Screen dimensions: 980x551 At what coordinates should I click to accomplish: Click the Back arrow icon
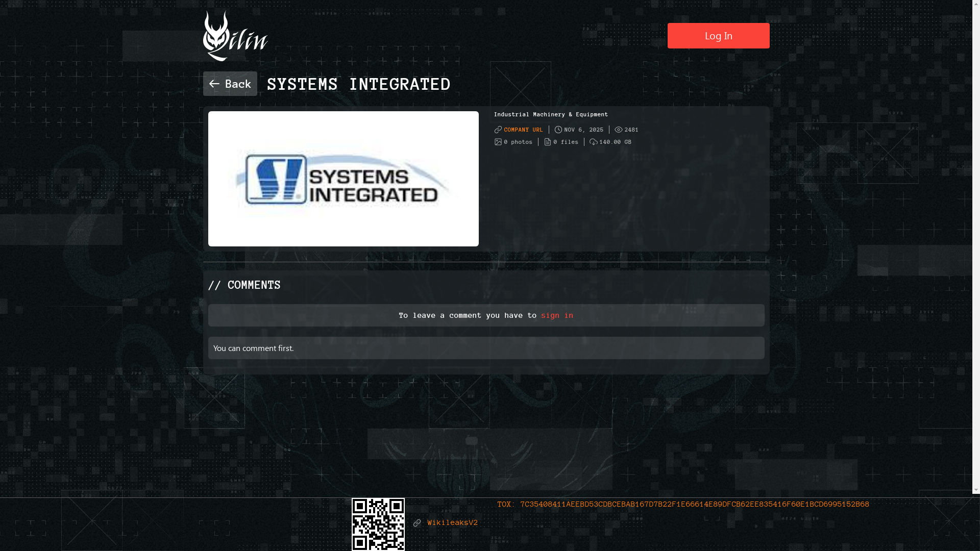pos(214,84)
